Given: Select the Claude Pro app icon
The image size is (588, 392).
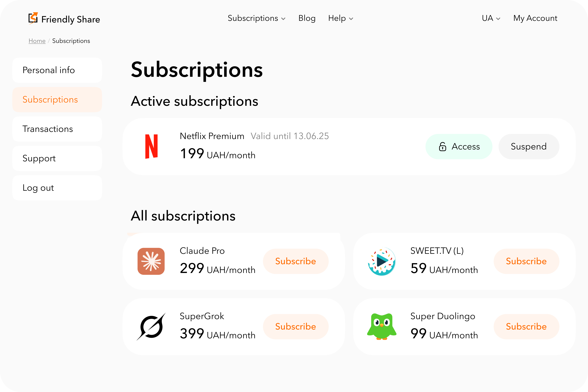Looking at the screenshot, I should [151, 261].
